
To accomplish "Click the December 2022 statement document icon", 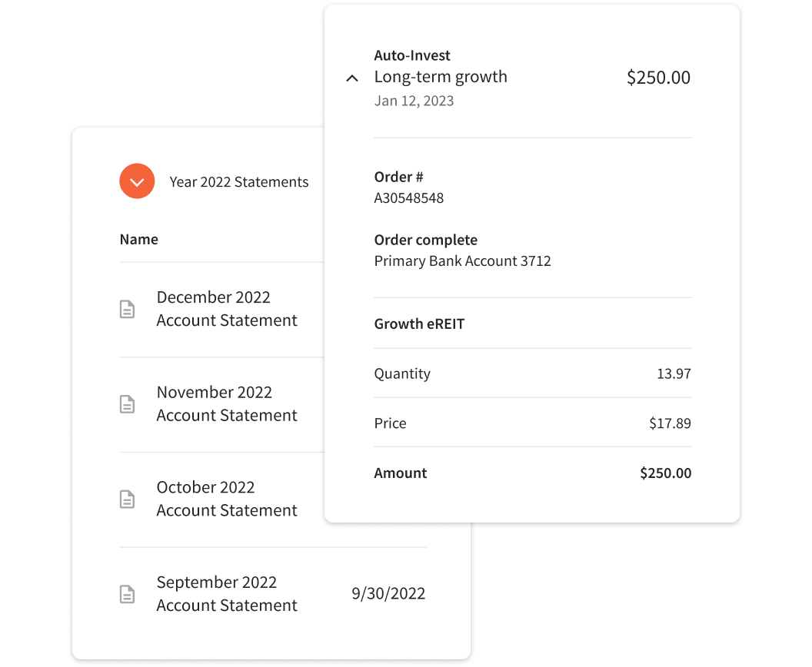I will click(128, 309).
